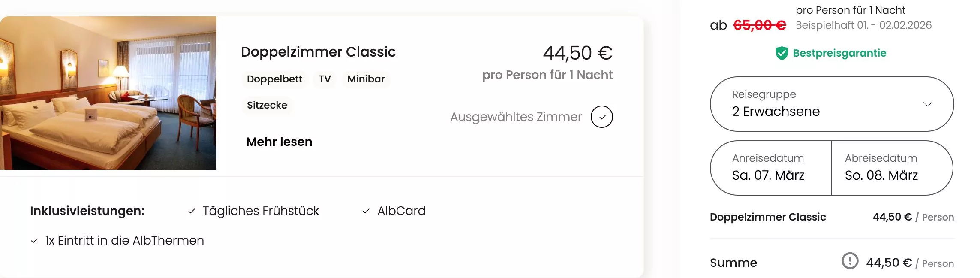Click checkmark icon beside AlbThermen entry
Screen dimensions: 980x278
34,241
